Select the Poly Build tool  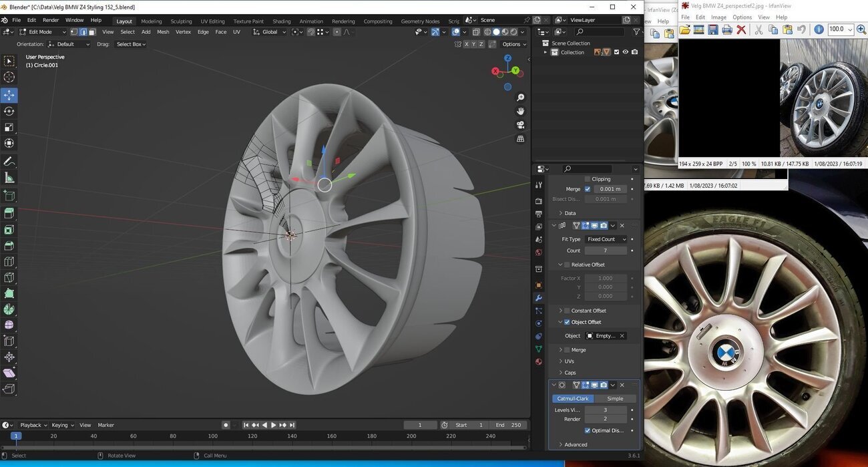(9, 294)
